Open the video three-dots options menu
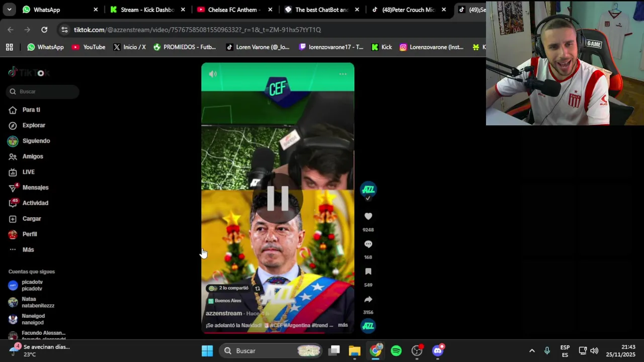The width and height of the screenshot is (644, 362). [x=343, y=74]
